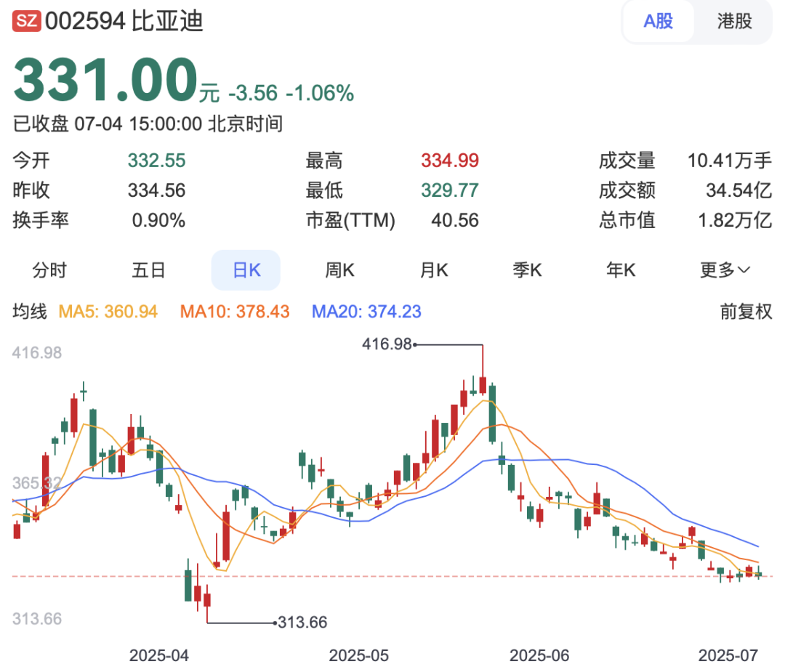Viewport: 785px width, 672px height.
Task: Click the 最低 field label
Action: [x=324, y=190]
